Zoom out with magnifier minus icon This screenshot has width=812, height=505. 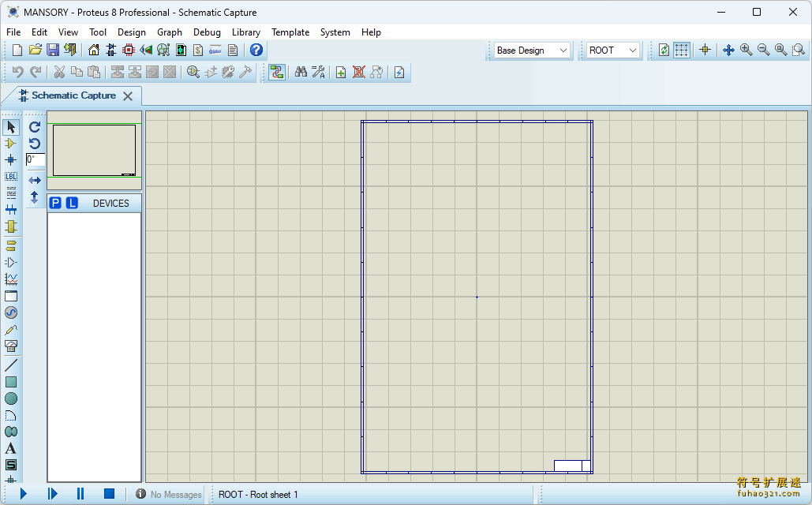[763, 50]
